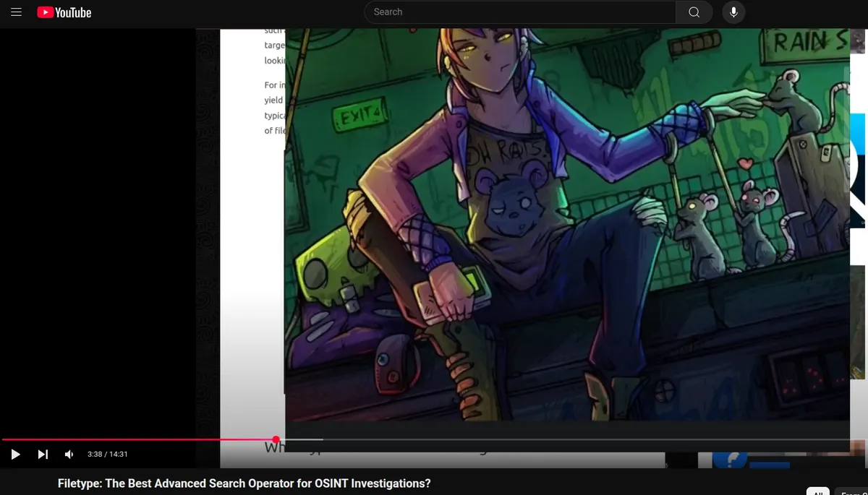
Task: Play the paused video
Action: tap(15, 454)
